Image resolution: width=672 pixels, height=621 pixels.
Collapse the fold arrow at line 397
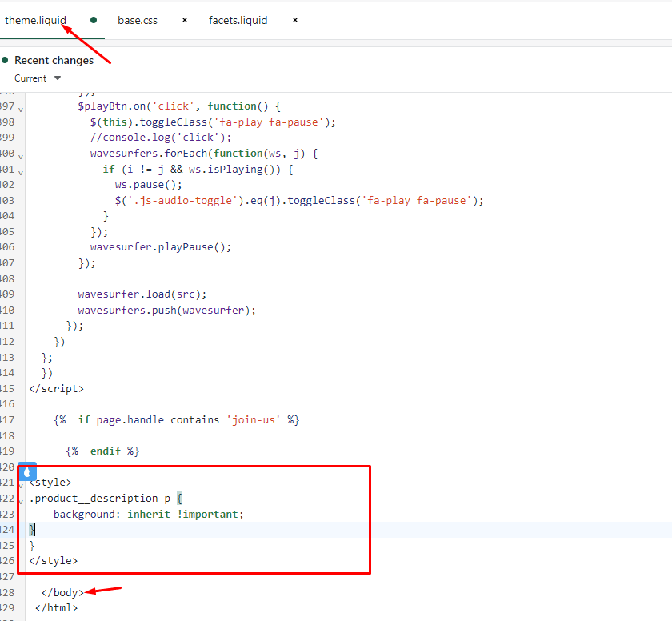pyautogui.click(x=21, y=110)
